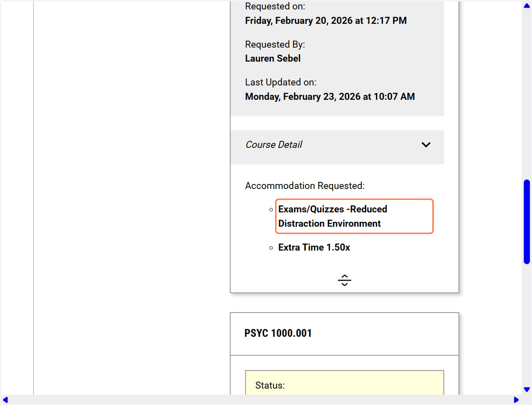Select the 'Extra Time 1.50x' item
Image resolution: width=532 pixels, height=405 pixels.
pos(314,248)
